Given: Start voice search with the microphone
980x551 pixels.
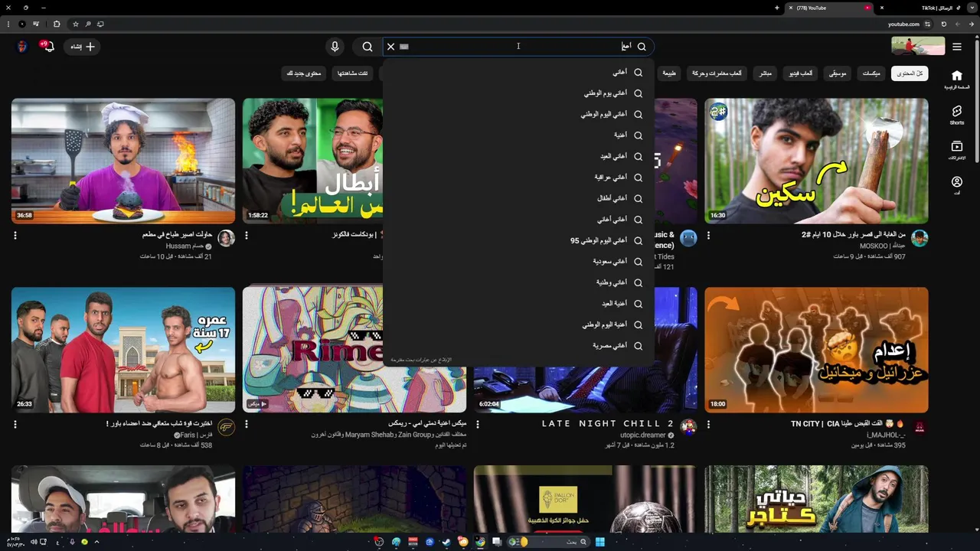Looking at the screenshot, I should pyautogui.click(x=335, y=47).
